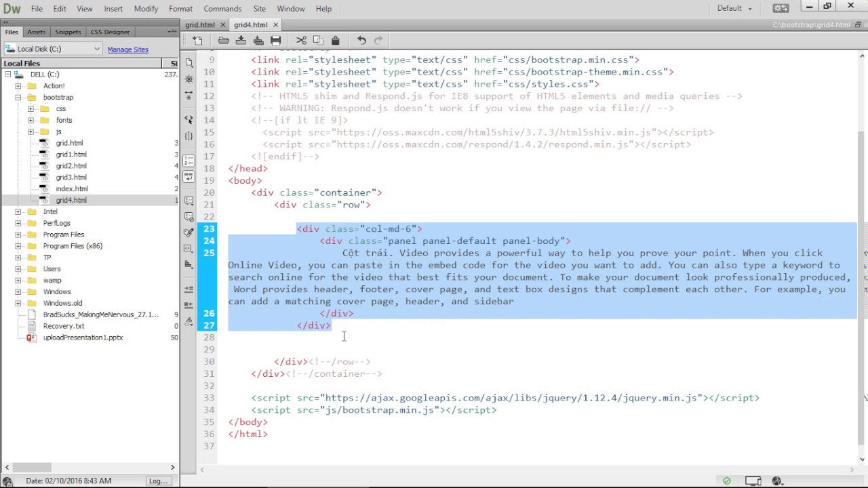Click the Open file folder icon
Image resolution: width=868 pixels, height=488 pixels.
(223, 41)
